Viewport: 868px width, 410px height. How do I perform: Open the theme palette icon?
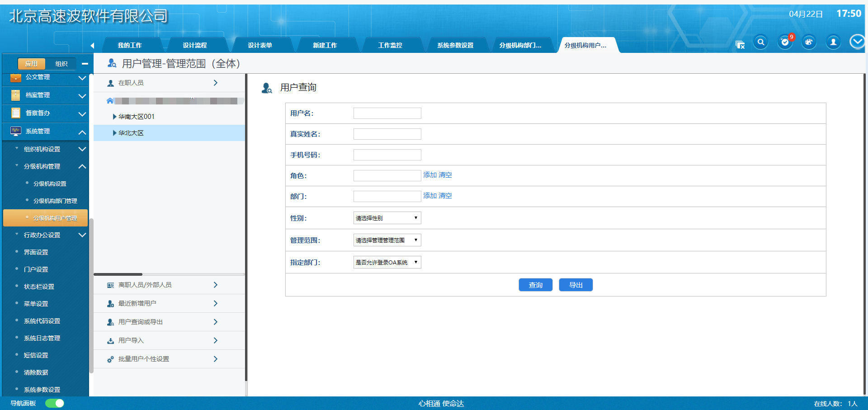tap(809, 42)
